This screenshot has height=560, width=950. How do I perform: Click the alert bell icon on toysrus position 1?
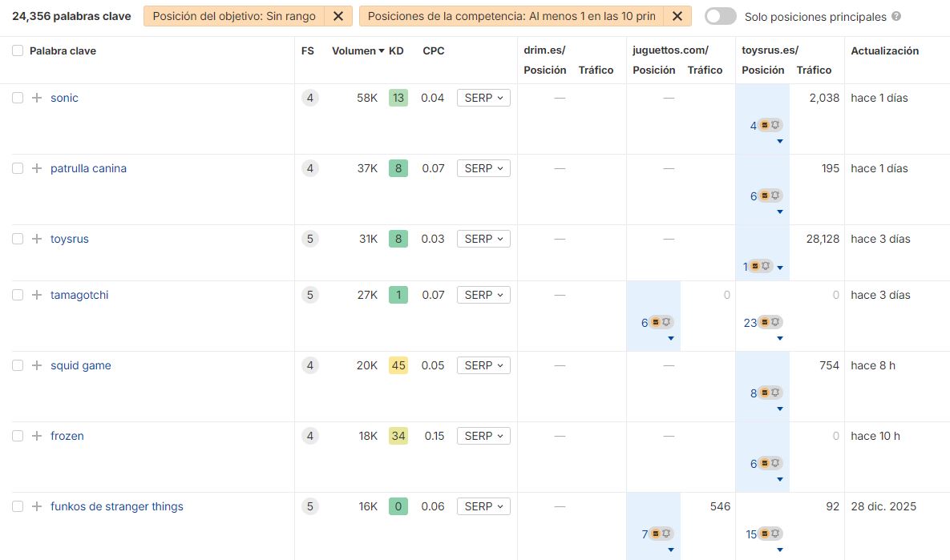pos(765,265)
